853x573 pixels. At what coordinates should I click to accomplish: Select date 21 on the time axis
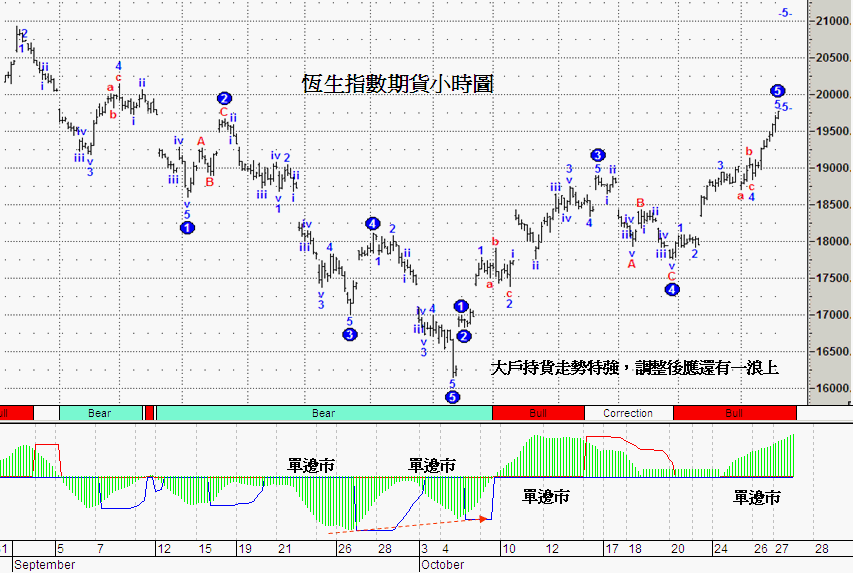285,549
